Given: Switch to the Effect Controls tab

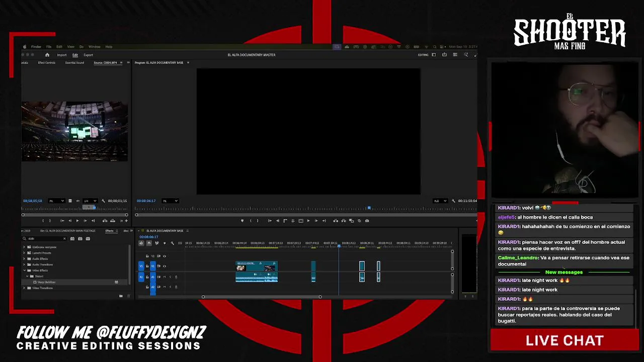Looking at the screenshot, I should 46,63.
